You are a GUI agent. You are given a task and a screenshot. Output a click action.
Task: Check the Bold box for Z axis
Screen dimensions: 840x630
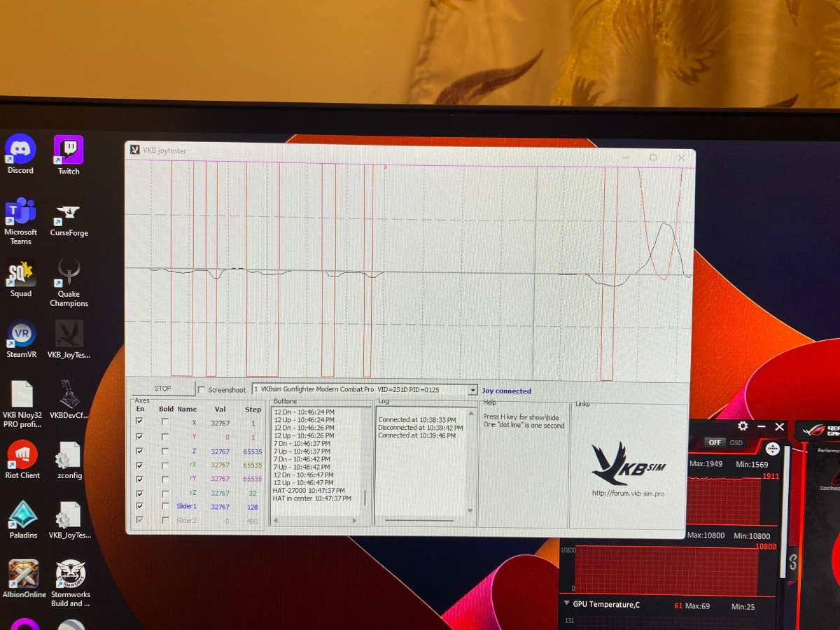[165, 451]
